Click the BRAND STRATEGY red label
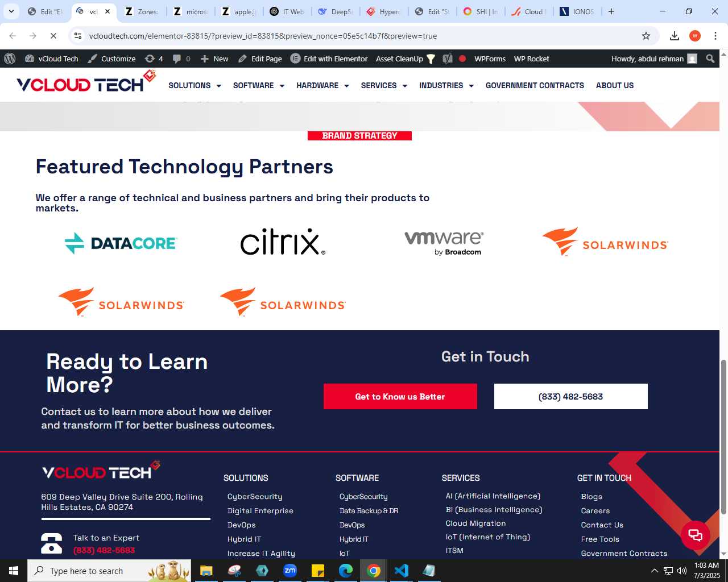Image resolution: width=728 pixels, height=582 pixels. click(359, 136)
